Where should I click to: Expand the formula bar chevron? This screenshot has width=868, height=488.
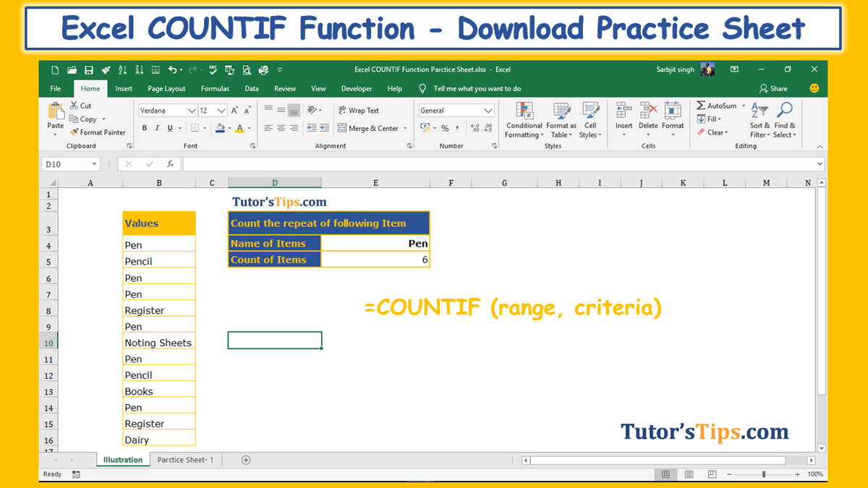tap(820, 164)
